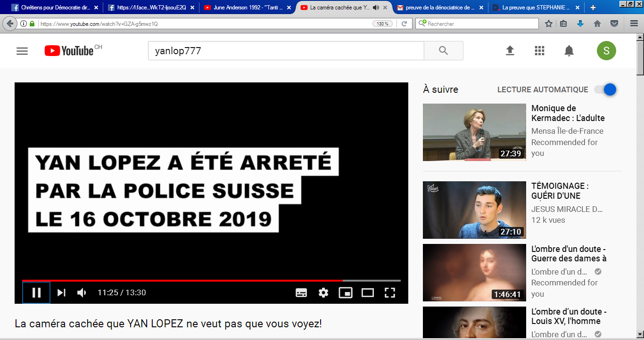
Task: Click the 130 % zoom level indicator
Action: click(x=382, y=24)
